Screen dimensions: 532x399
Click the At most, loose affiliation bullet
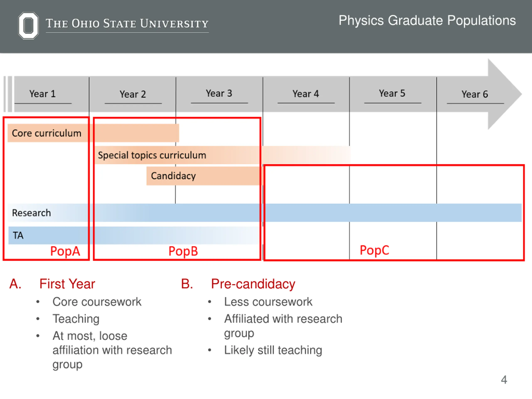click(x=112, y=350)
